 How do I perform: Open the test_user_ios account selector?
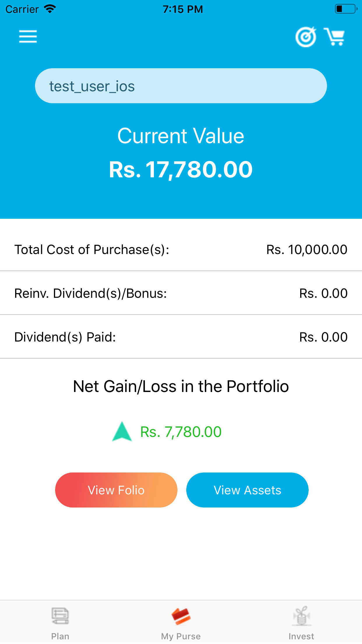click(x=181, y=86)
